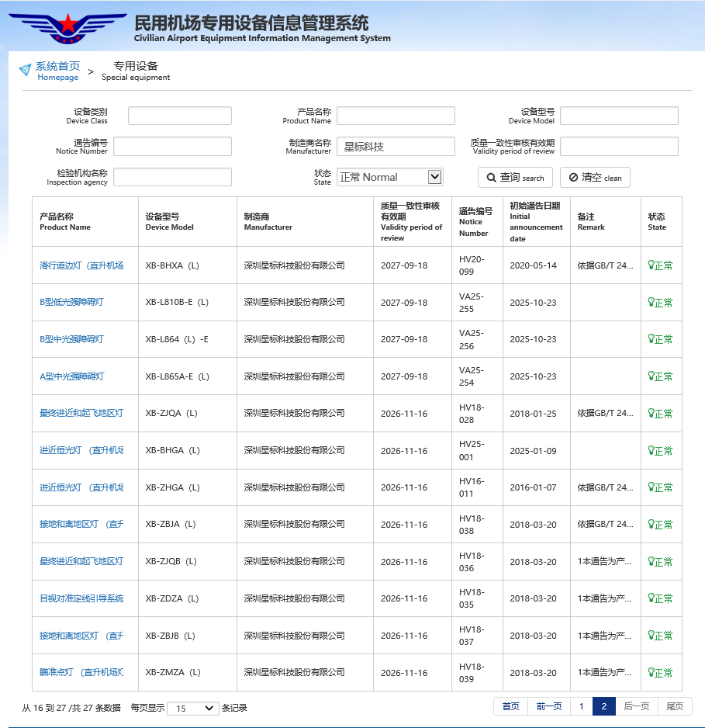Click the 清空 clean button
Screen dimensions: 705x728
click(595, 178)
